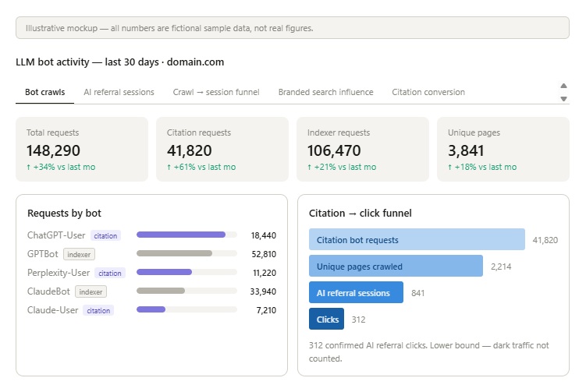Click the Unique pages value 3,841
Image resolution: width=586 pixels, height=392 pixels.
(x=466, y=151)
